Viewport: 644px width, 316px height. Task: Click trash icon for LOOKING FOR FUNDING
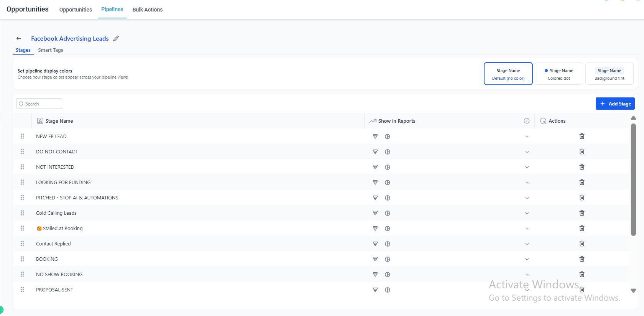(582, 182)
